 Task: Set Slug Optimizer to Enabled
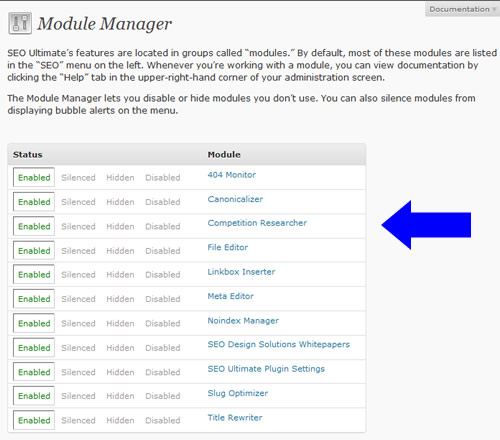(x=34, y=396)
